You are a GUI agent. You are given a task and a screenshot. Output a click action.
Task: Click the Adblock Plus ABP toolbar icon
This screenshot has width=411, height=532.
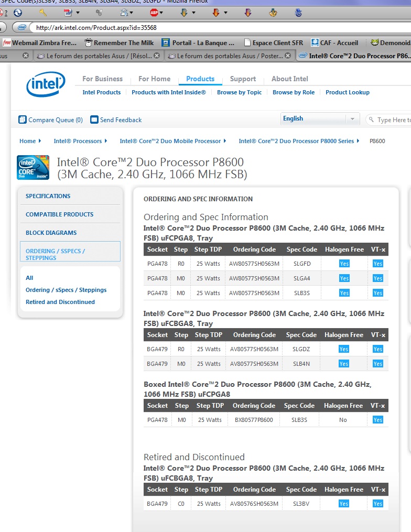click(154, 12)
